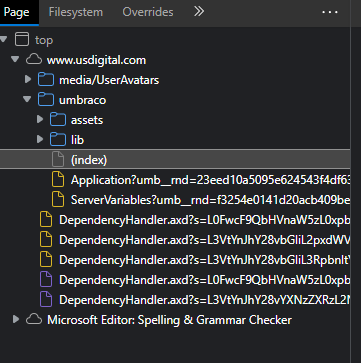
Task: Click purple icon of vYXNzZXRz DependencyHandler
Action: (46, 300)
